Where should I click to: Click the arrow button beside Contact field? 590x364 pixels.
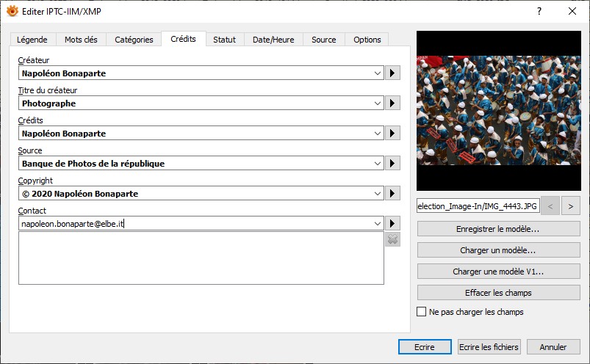coord(392,223)
